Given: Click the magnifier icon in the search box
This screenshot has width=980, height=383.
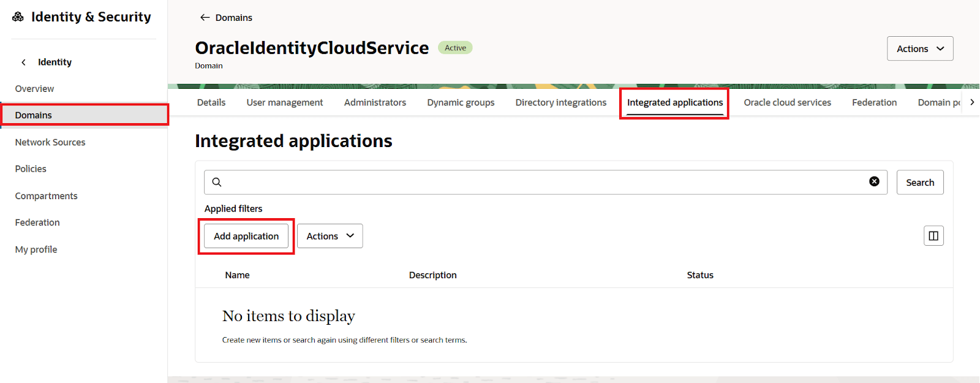Looking at the screenshot, I should click(217, 182).
